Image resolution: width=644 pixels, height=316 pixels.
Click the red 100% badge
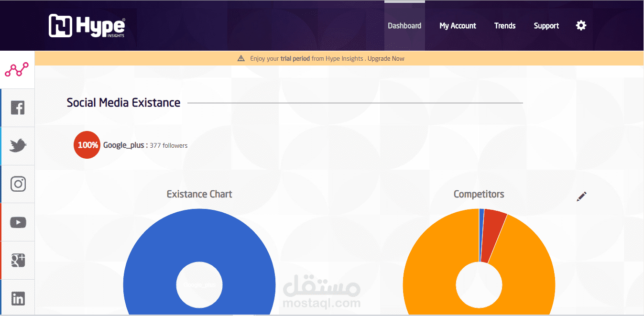tap(87, 145)
